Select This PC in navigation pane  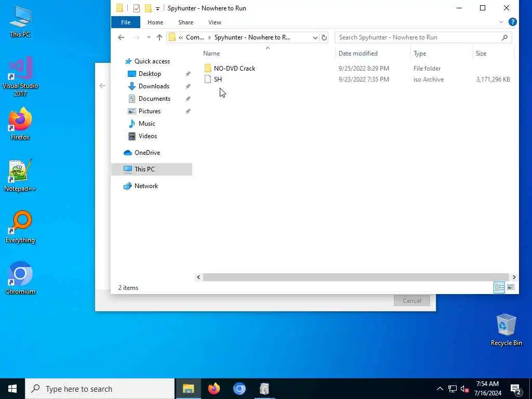pyautogui.click(x=151, y=169)
